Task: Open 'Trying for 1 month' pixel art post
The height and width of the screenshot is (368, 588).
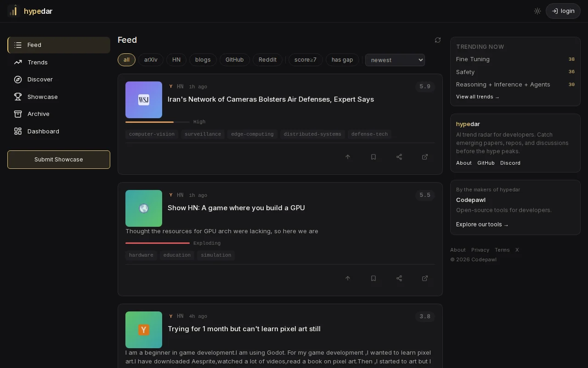Action: coord(244,329)
